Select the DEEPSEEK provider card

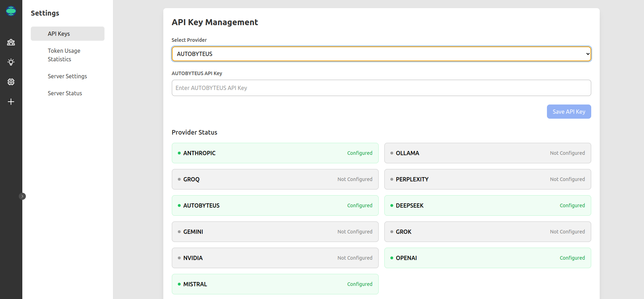click(x=488, y=205)
